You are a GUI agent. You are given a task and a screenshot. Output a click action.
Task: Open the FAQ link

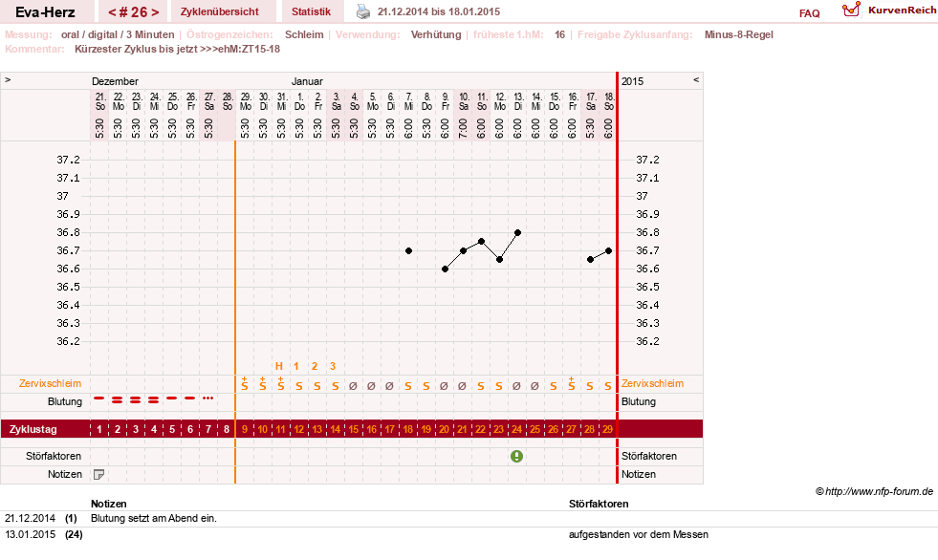pyautogui.click(x=809, y=13)
